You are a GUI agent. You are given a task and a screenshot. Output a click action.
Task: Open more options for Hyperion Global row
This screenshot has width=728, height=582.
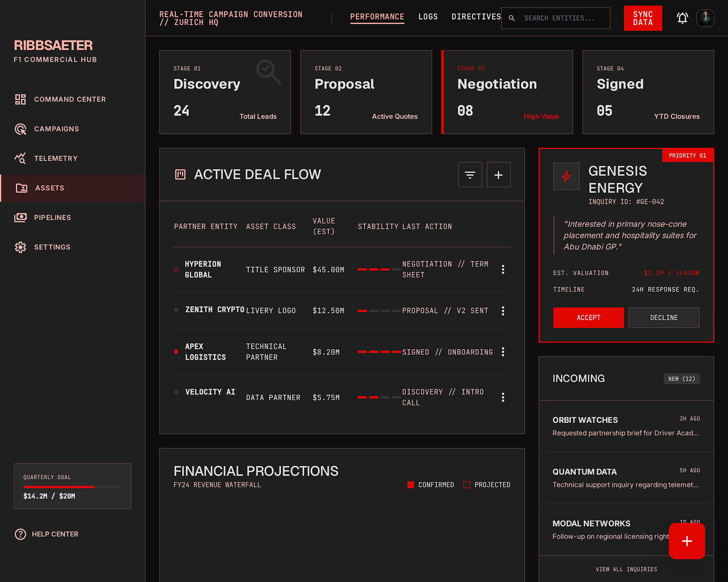tap(503, 269)
